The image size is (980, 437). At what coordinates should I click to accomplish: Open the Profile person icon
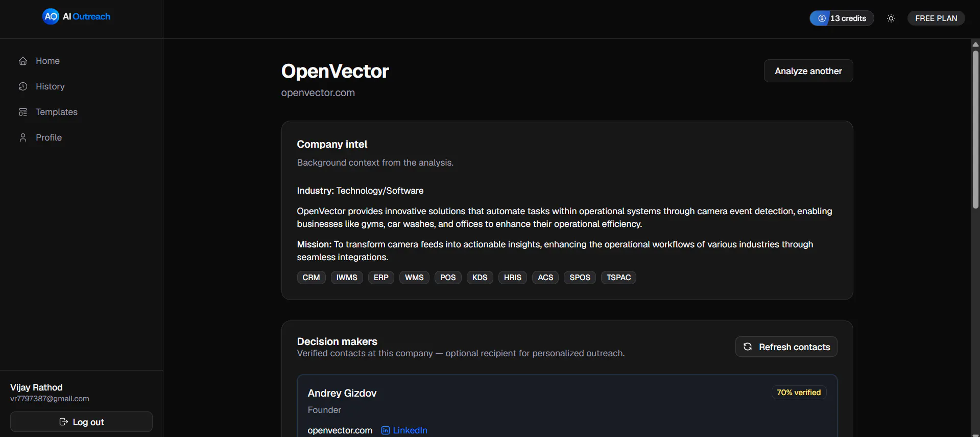[23, 137]
